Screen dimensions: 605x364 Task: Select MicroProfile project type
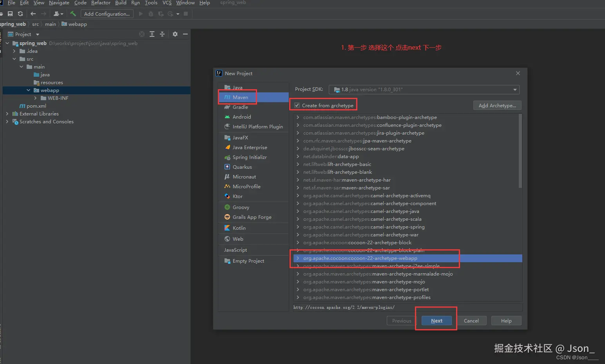[254, 186]
